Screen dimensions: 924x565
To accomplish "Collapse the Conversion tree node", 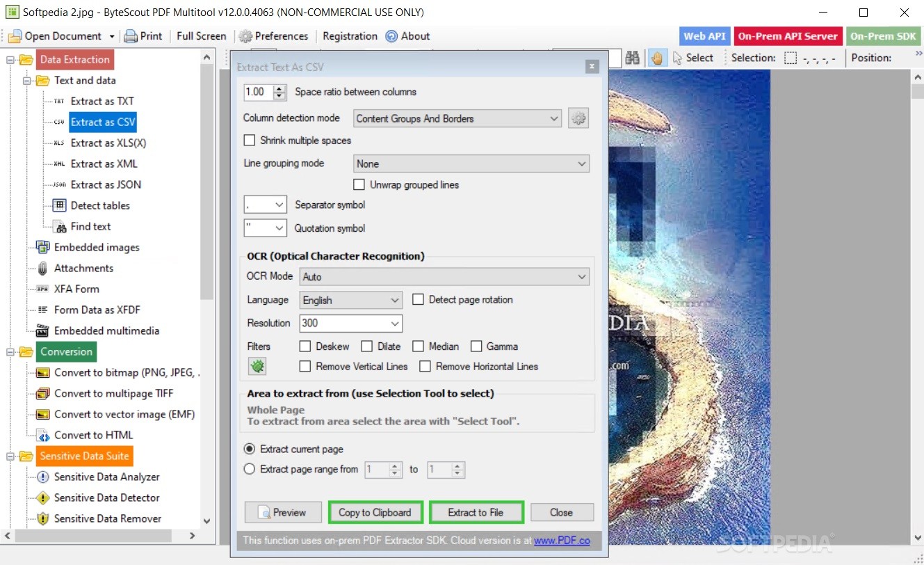I will [x=11, y=352].
